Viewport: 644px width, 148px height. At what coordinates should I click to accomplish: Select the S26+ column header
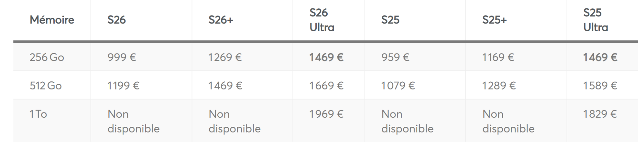[x=221, y=20]
